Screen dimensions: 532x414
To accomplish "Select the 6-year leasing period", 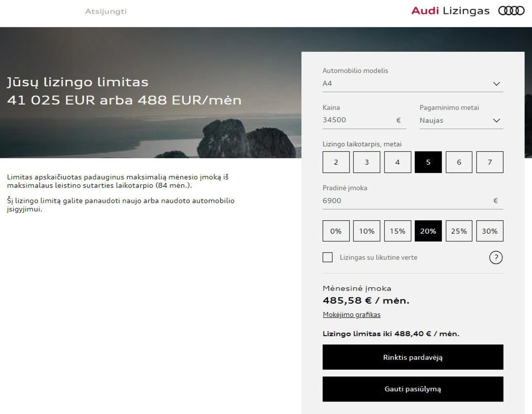I will pos(459,162).
